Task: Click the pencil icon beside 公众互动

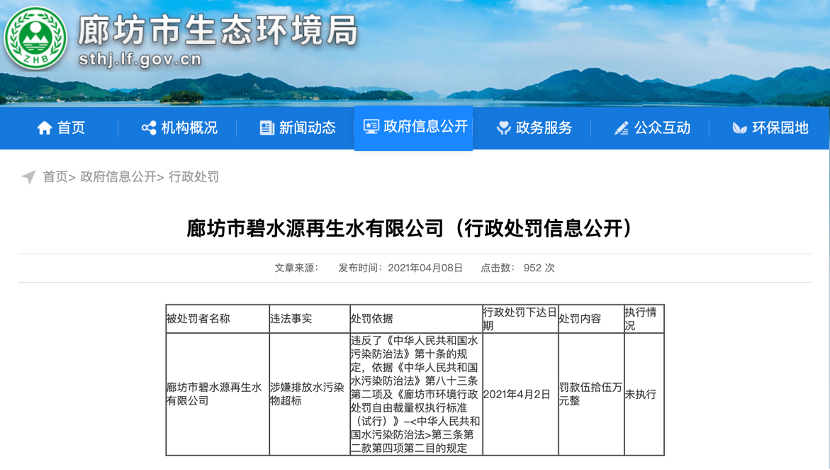Action: (x=621, y=128)
